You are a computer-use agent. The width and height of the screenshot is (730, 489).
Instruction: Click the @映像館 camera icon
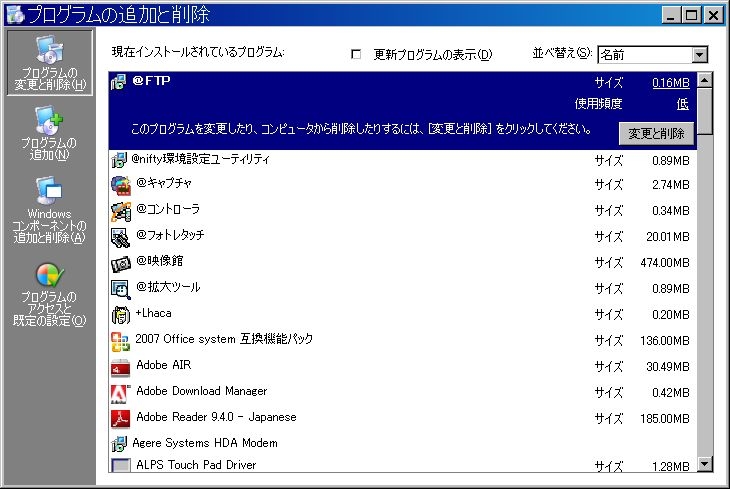[121, 264]
